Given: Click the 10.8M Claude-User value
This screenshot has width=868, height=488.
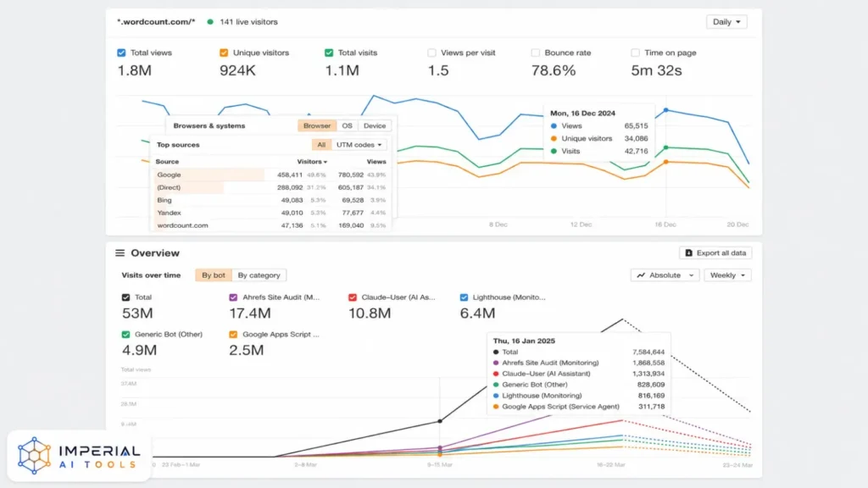Looking at the screenshot, I should (x=370, y=313).
